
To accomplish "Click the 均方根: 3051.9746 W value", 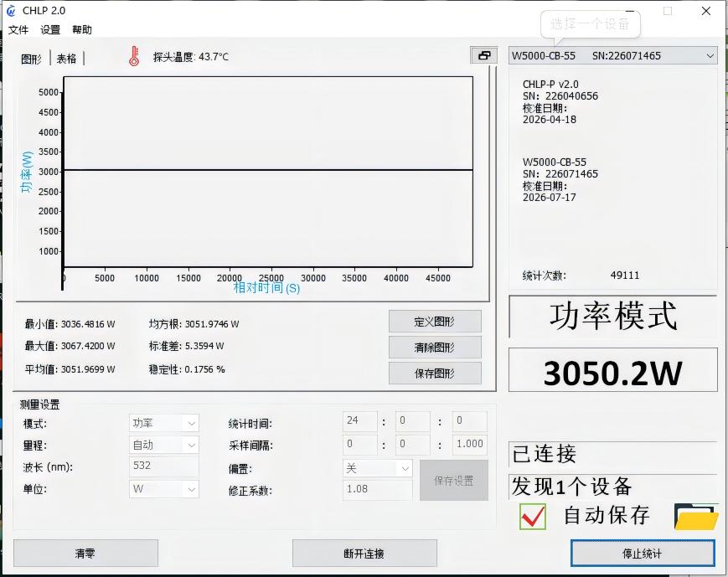I will (x=194, y=324).
